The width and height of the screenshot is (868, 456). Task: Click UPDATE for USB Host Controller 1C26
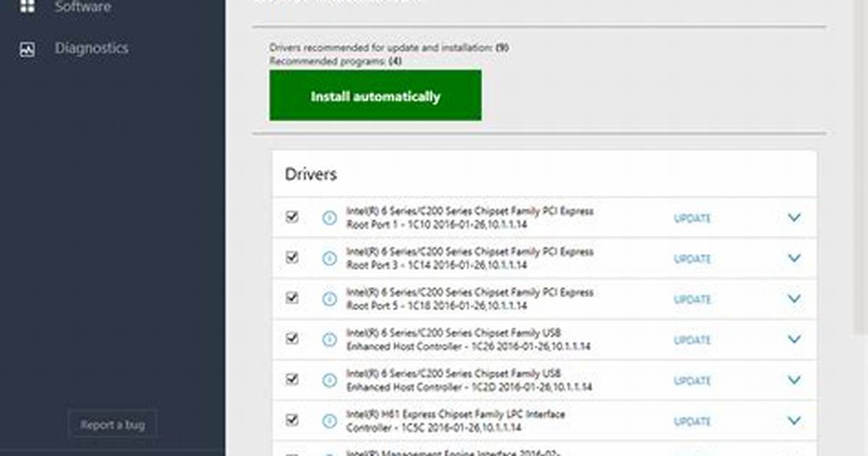692,341
